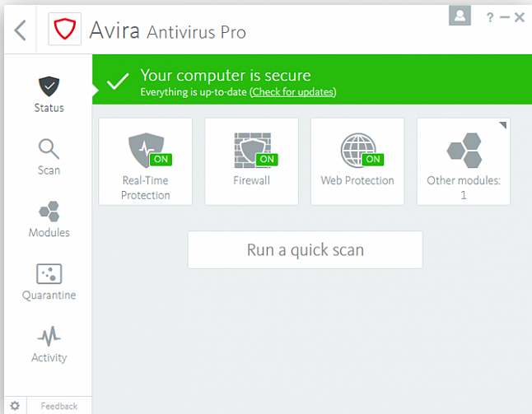Click the Run a quick scan button

[305, 249]
